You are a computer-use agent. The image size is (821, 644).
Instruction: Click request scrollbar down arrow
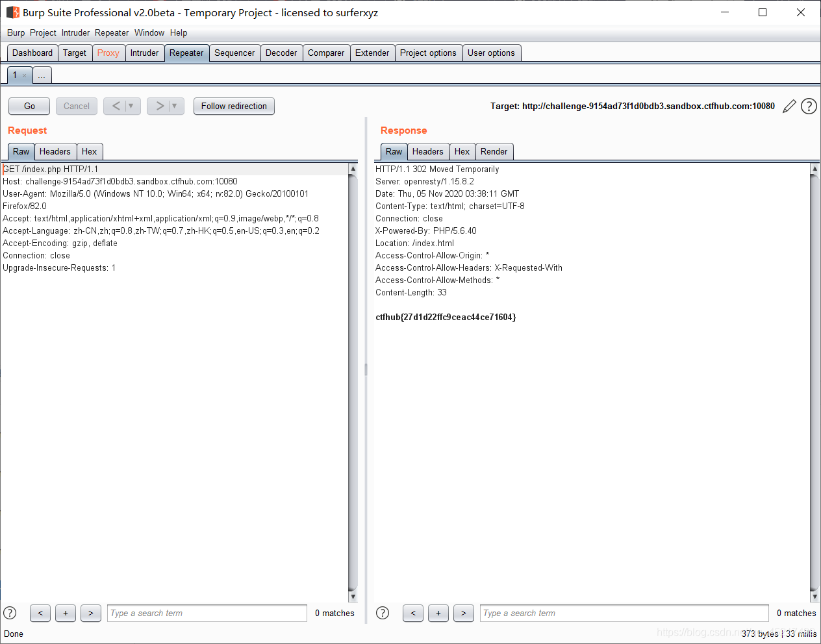click(353, 597)
